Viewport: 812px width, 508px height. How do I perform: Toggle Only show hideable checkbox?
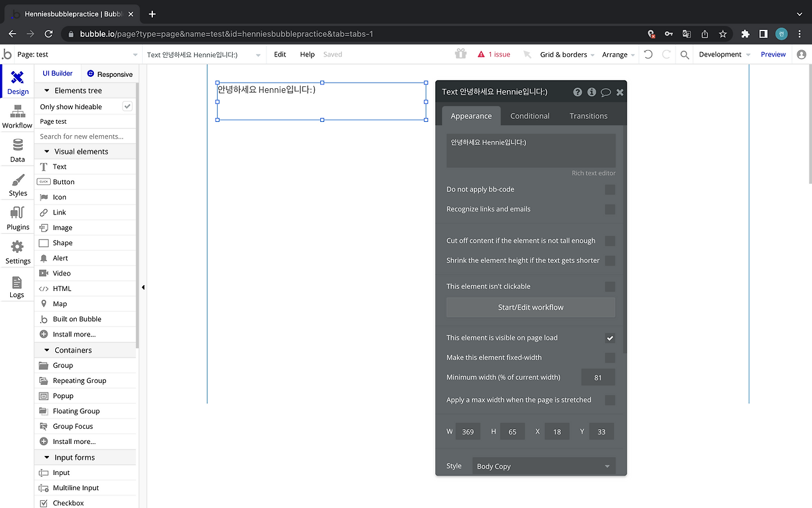tap(128, 107)
